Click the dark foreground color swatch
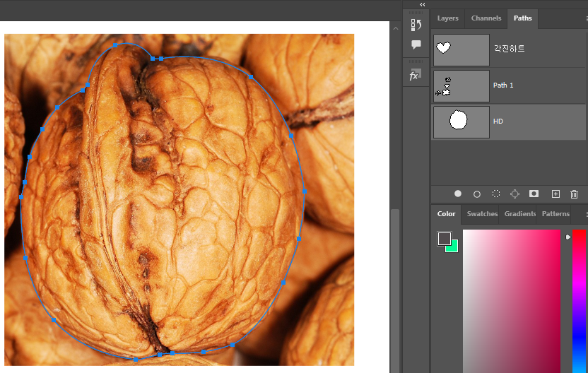This screenshot has width=588, height=373. (444, 238)
